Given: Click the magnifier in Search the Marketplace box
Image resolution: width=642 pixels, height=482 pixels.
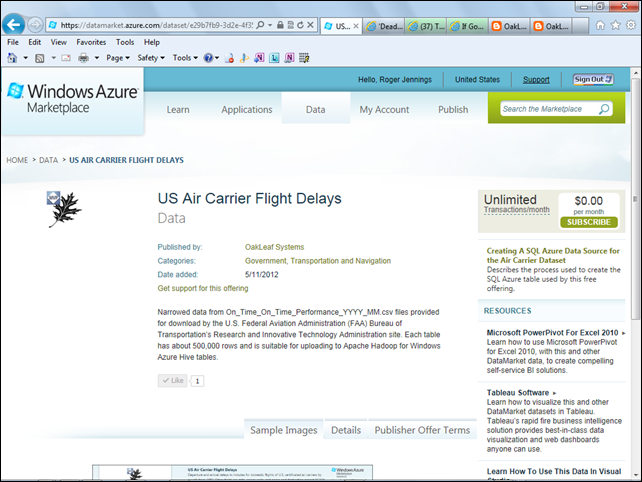Looking at the screenshot, I should pos(604,109).
